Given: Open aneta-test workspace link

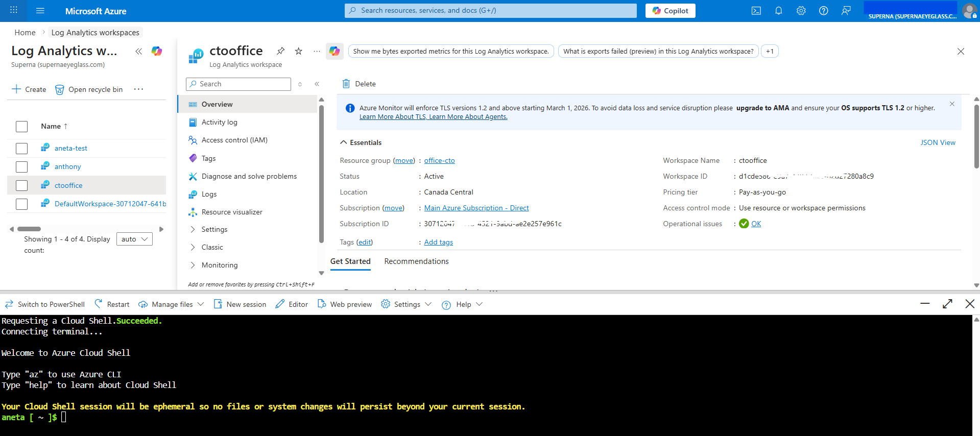Looking at the screenshot, I should tap(71, 148).
